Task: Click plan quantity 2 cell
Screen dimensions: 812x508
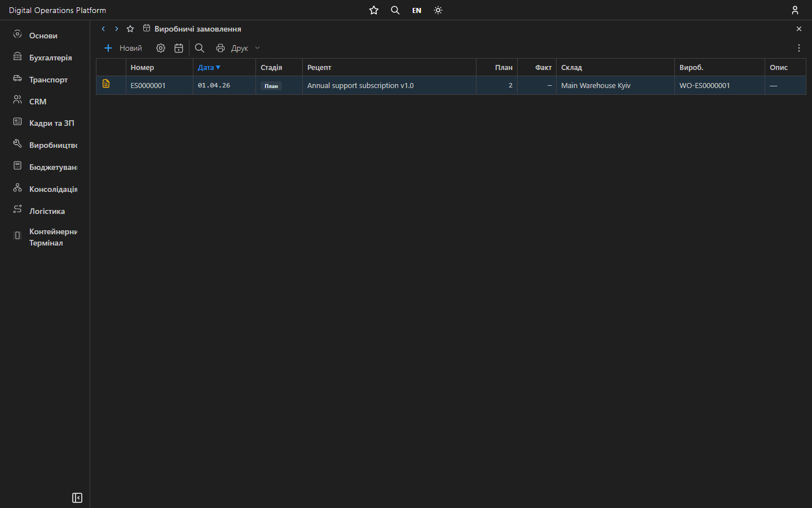Action: coord(497,85)
